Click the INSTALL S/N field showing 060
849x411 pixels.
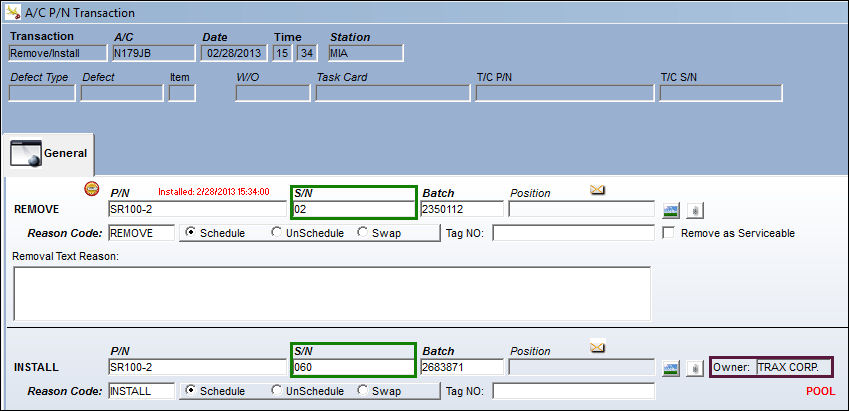354,367
